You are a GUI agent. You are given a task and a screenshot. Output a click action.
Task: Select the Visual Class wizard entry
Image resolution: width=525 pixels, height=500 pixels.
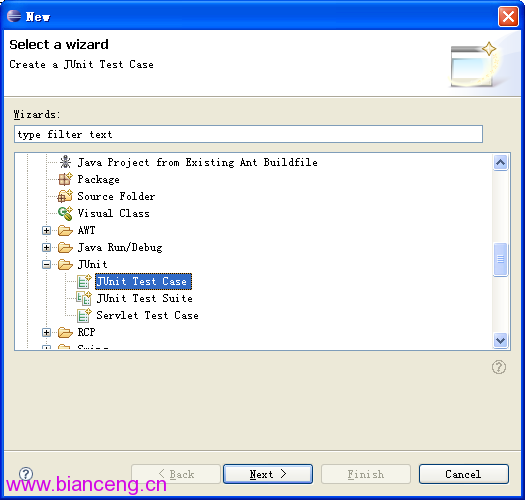(114, 213)
